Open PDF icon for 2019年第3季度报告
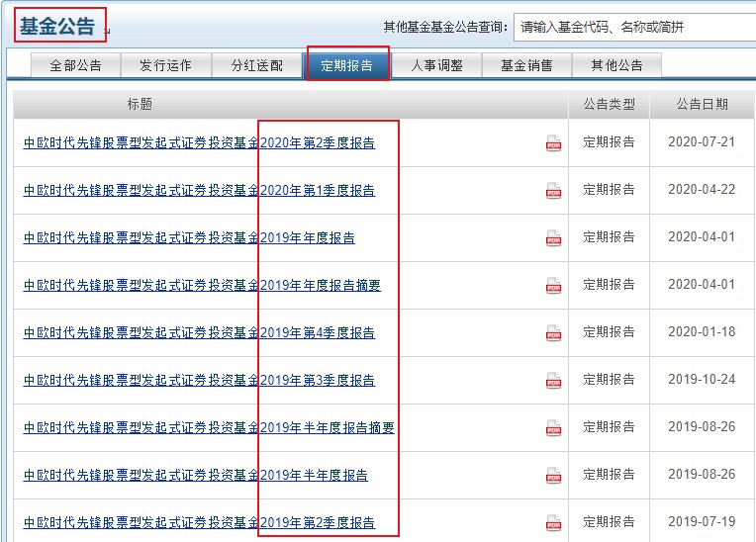756x542 pixels. pos(553,381)
